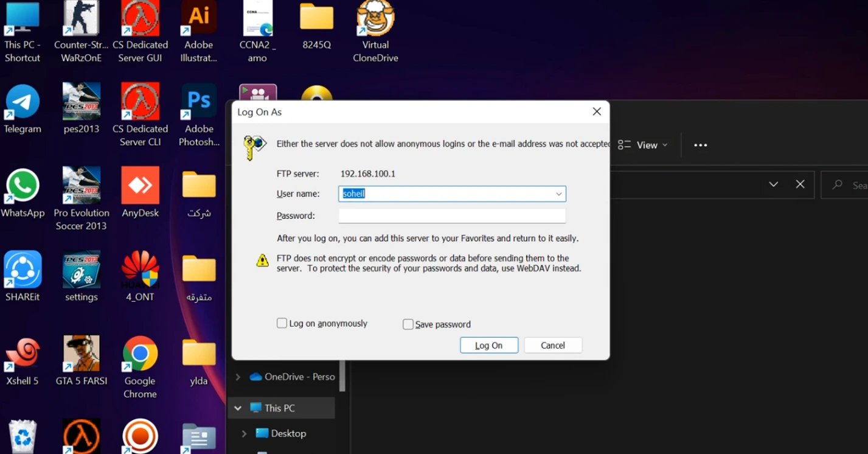This screenshot has height=454, width=868.
Task: Select This PC in Explorer navigation pane
Action: [x=281, y=408]
